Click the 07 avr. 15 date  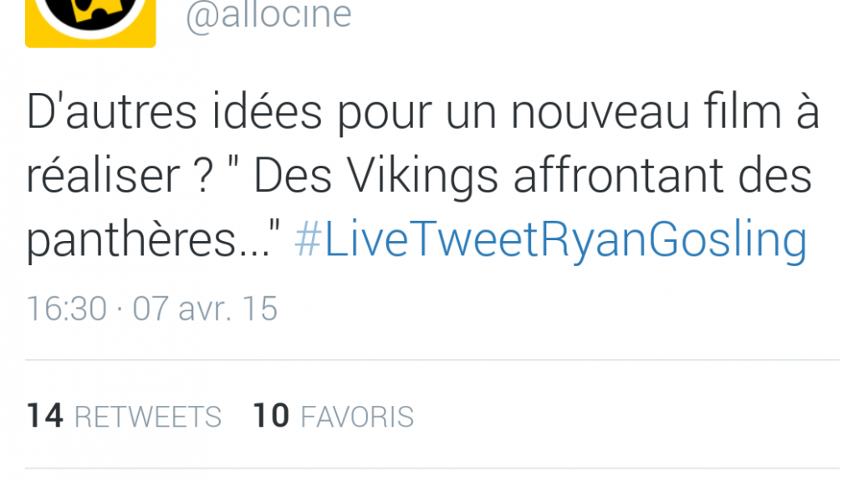pyautogui.click(x=205, y=309)
